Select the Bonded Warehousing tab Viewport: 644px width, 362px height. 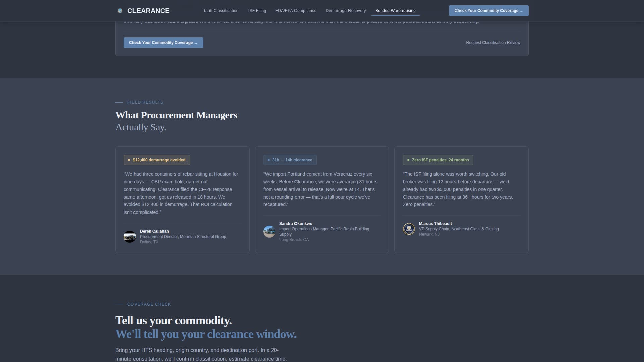(395, 11)
